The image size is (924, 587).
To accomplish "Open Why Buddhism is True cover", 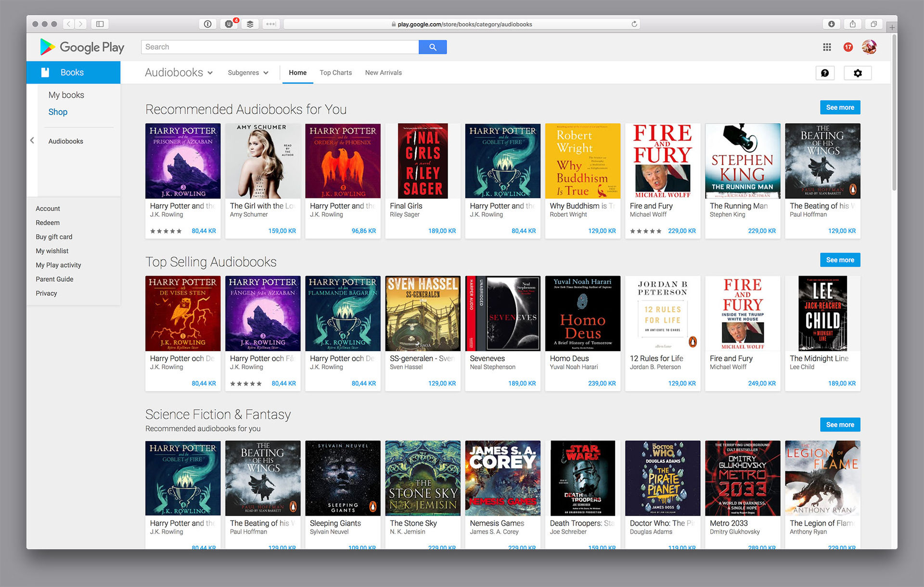I will coord(582,161).
